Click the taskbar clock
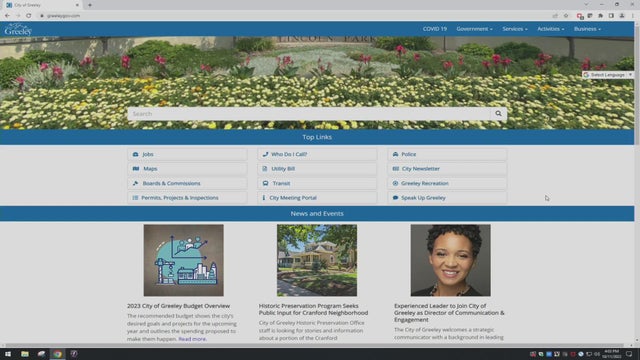 tap(612, 354)
